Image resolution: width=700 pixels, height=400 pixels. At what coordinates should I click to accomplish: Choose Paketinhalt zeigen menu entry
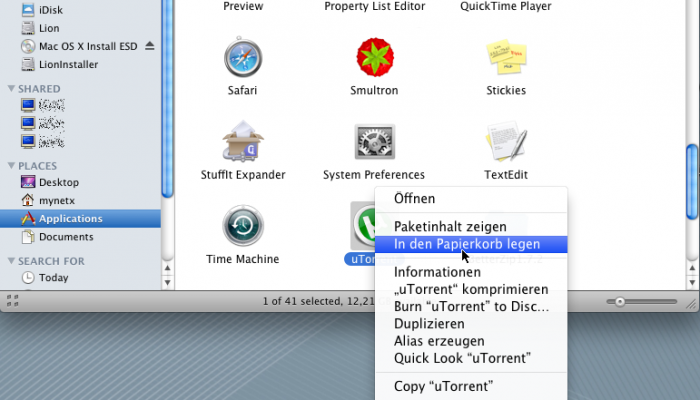click(x=471, y=226)
